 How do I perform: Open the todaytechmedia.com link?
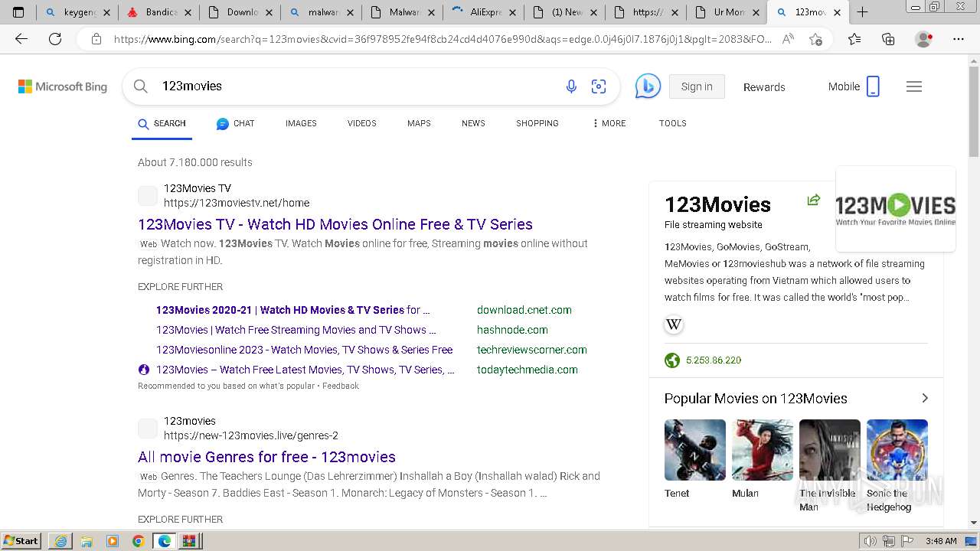[x=528, y=370]
